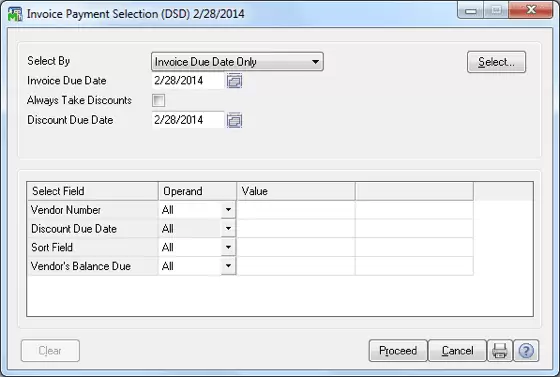Click Vendor's Balance Due first value cell
The width and height of the screenshot is (560, 377).
click(x=296, y=266)
